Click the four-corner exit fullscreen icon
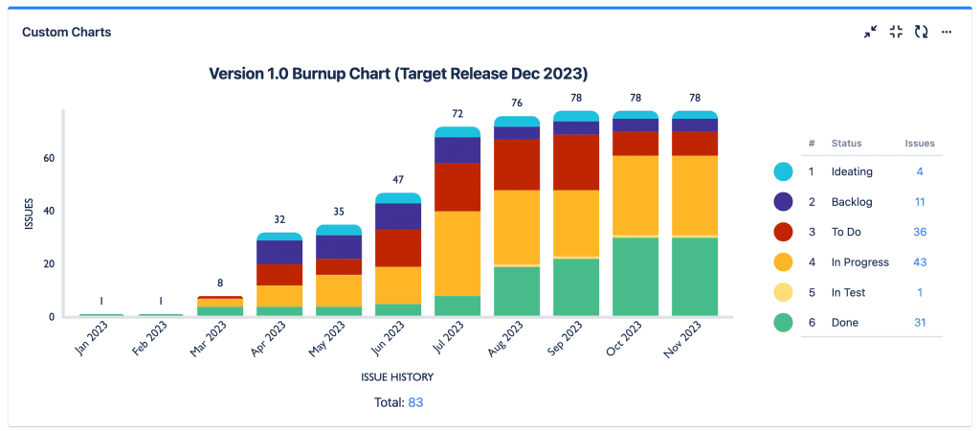The width and height of the screenshot is (980, 431). click(896, 32)
